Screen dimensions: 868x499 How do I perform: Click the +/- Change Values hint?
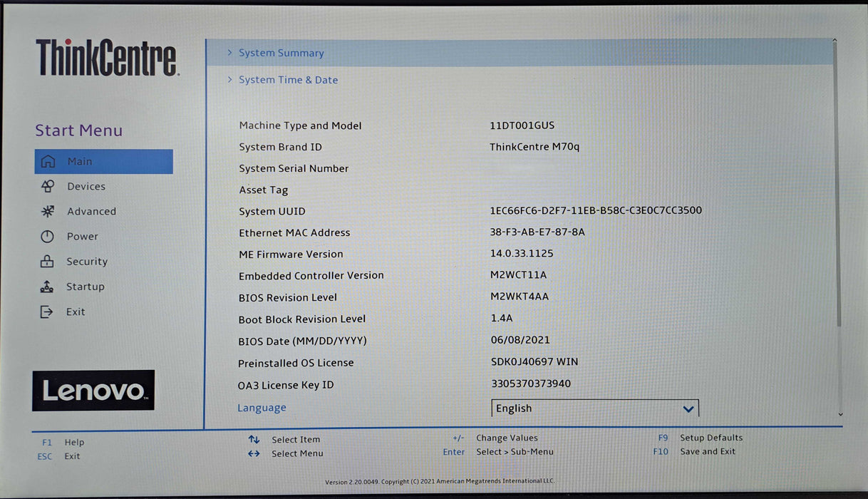pos(495,438)
